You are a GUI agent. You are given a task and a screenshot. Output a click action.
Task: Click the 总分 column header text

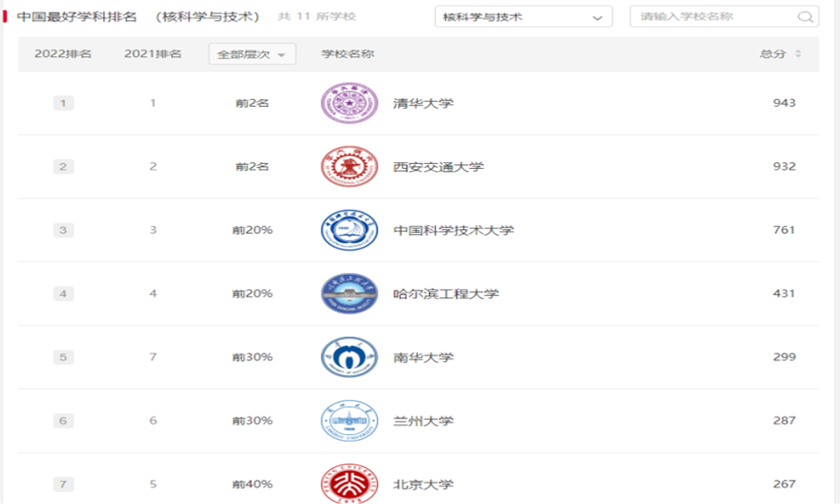772,53
